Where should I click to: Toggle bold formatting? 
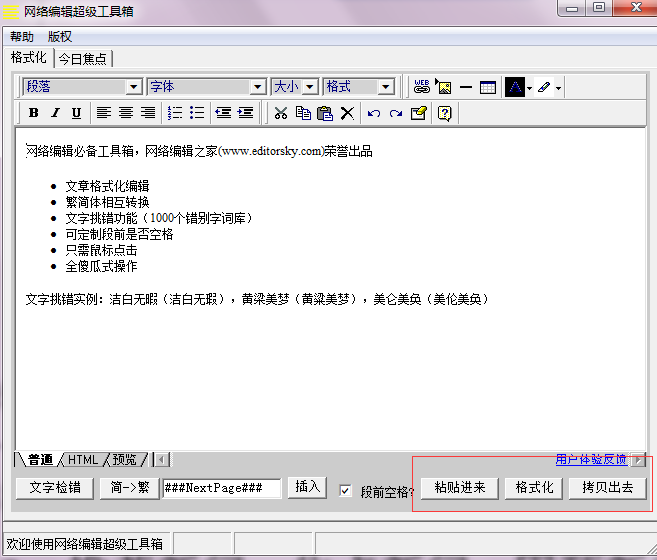pyautogui.click(x=33, y=113)
